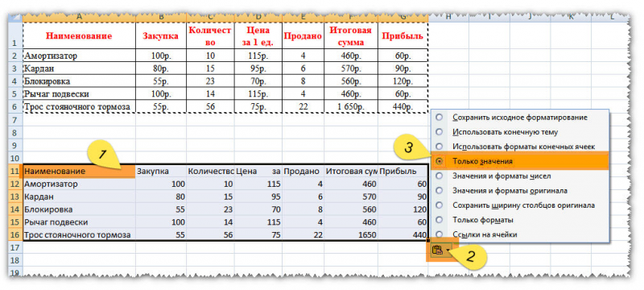Screen dimensions: 644x290
Task: Pick the 'Только значения' paste option
Action: [519, 161]
